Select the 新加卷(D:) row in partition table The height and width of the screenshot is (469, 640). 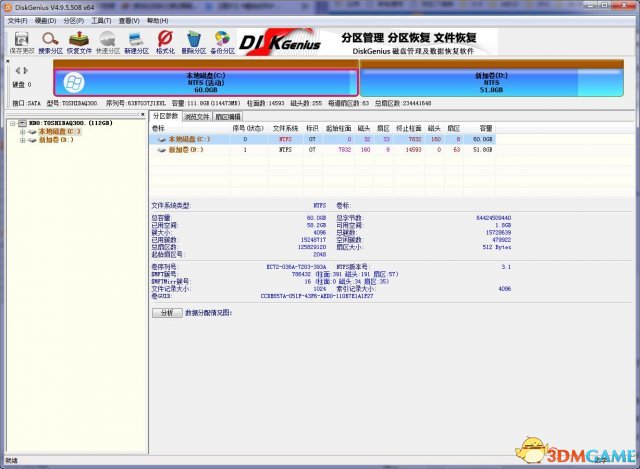click(322, 150)
